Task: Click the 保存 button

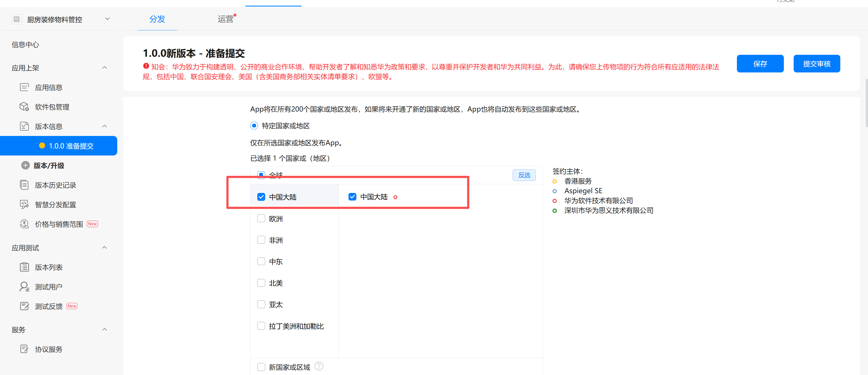Action: pyautogui.click(x=760, y=64)
